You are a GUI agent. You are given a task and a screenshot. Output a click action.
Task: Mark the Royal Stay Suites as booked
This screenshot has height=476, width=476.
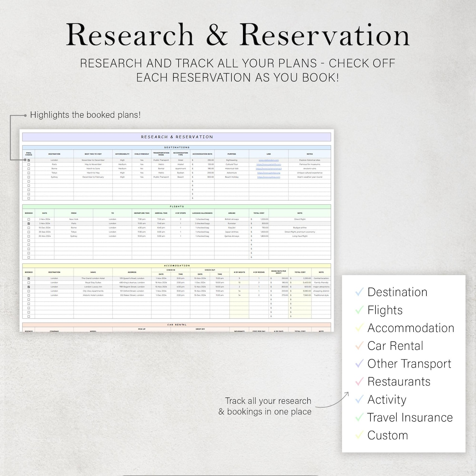[x=29, y=283]
